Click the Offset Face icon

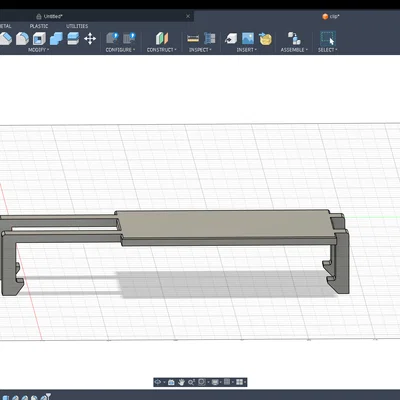point(73,39)
